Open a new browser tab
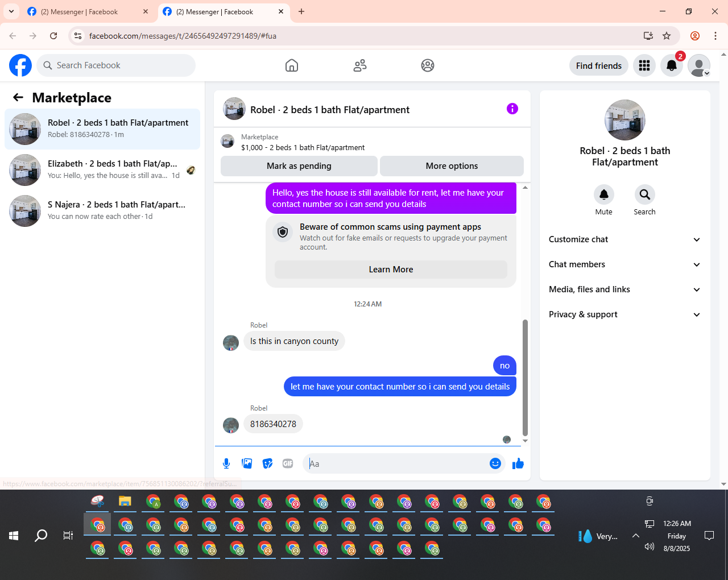Viewport: 728px width, 580px height. click(301, 11)
